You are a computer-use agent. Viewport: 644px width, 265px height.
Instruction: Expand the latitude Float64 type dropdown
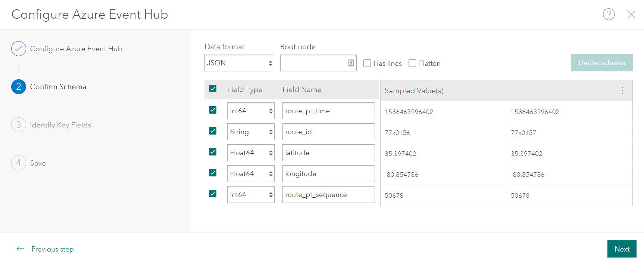pyautogui.click(x=251, y=153)
